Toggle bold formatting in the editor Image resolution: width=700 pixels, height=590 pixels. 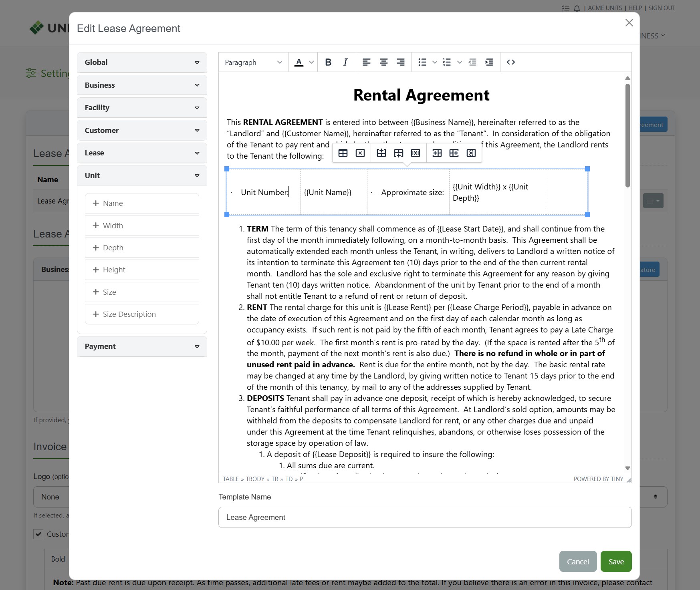point(328,62)
